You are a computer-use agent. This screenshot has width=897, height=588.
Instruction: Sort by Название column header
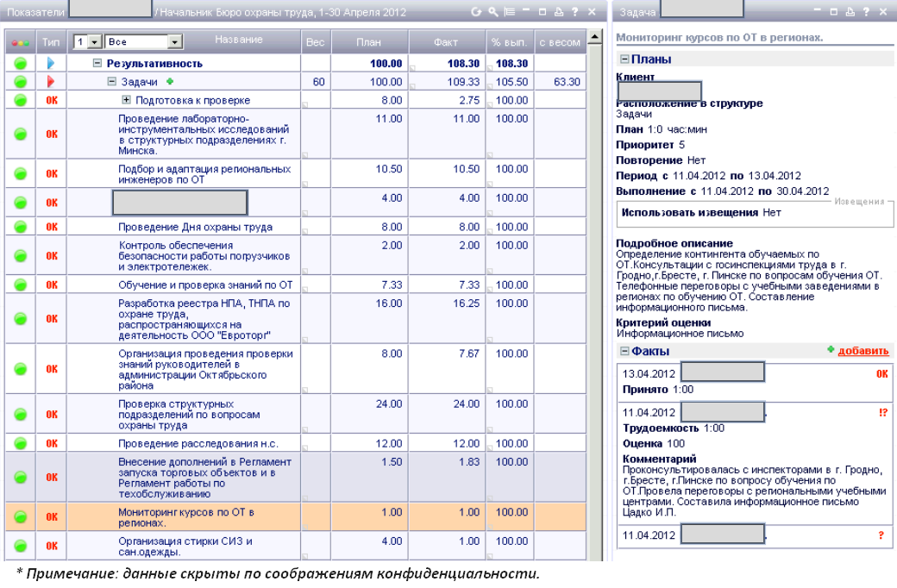coord(239,40)
